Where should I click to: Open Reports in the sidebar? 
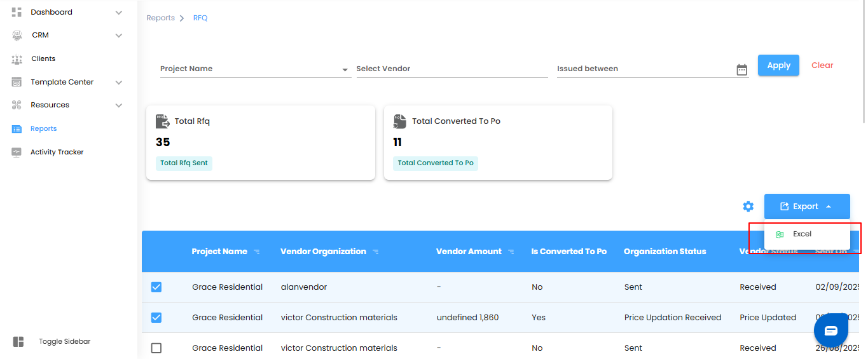pyautogui.click(x=43, y=129)
